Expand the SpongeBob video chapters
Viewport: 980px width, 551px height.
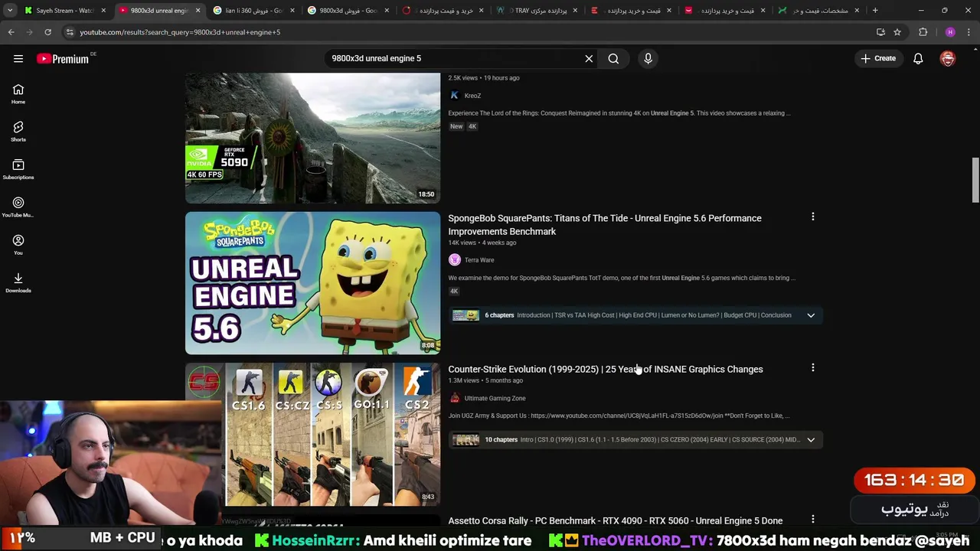[811, 315]
